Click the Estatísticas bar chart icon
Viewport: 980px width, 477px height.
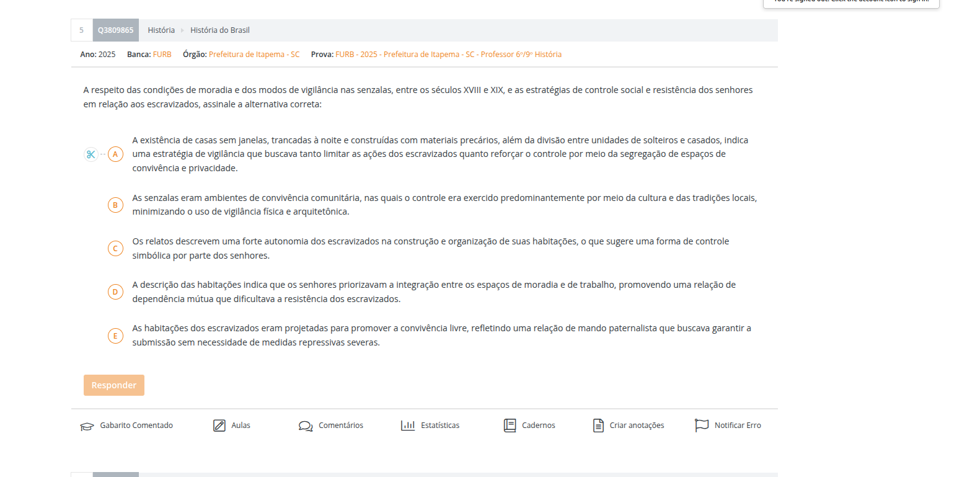[408, 426]
